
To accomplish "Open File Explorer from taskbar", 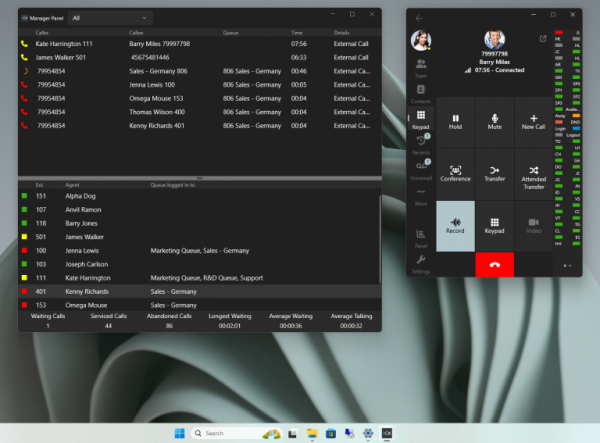I will click(312, 433).
